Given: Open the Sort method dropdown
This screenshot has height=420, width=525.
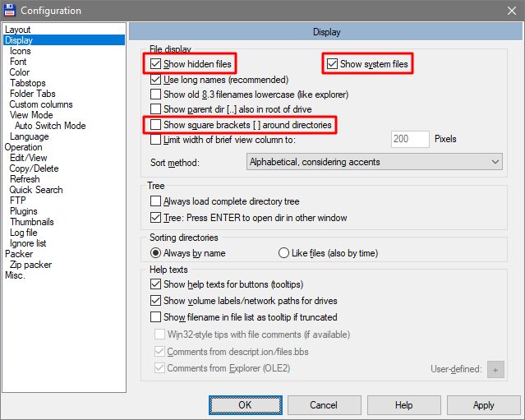Looking at the screenshot, I should tap(375, 162).
